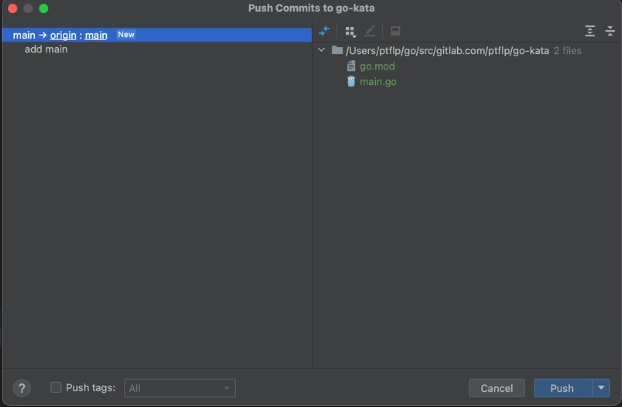Click the Push button
622x407 pixels.
tap(561, 388)
